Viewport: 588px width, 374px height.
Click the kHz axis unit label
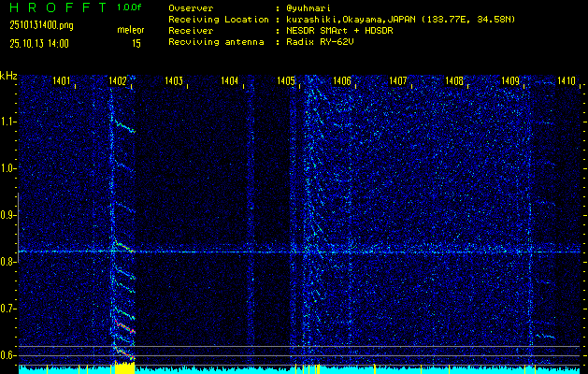(x=8, y=76)
